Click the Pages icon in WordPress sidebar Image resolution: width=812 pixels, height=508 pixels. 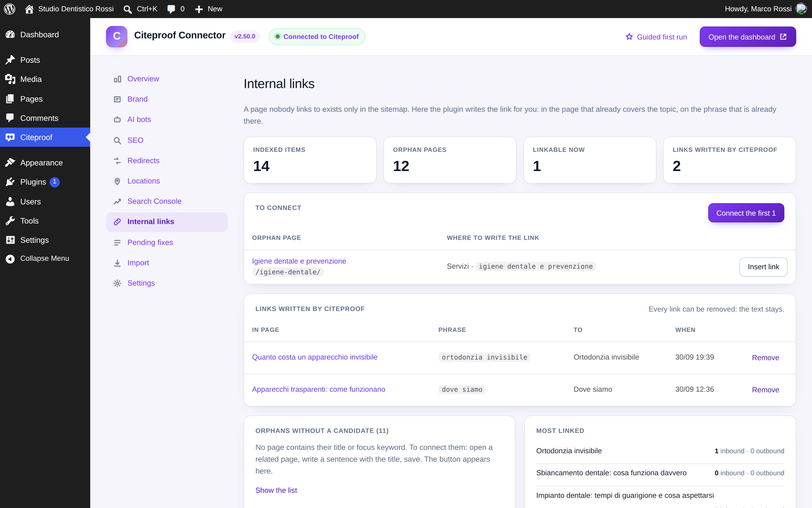(10, 99)
